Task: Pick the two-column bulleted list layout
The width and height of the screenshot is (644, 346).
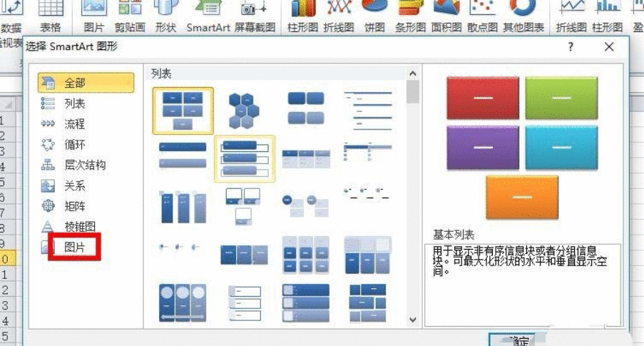Action: coord(367,152)
